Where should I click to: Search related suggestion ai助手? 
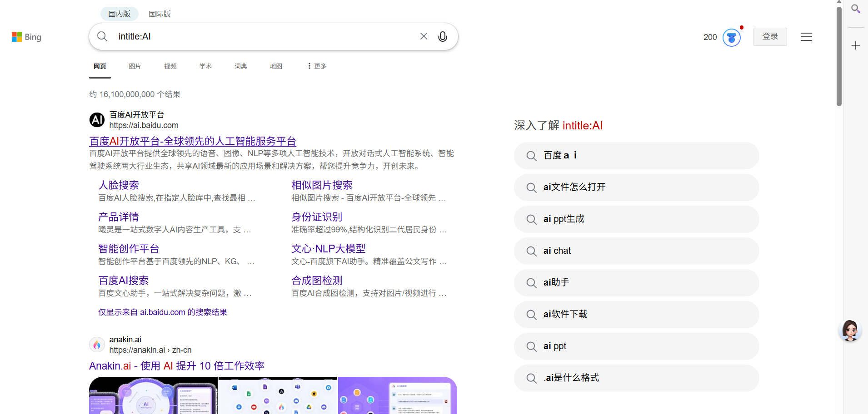pos(636,283)
